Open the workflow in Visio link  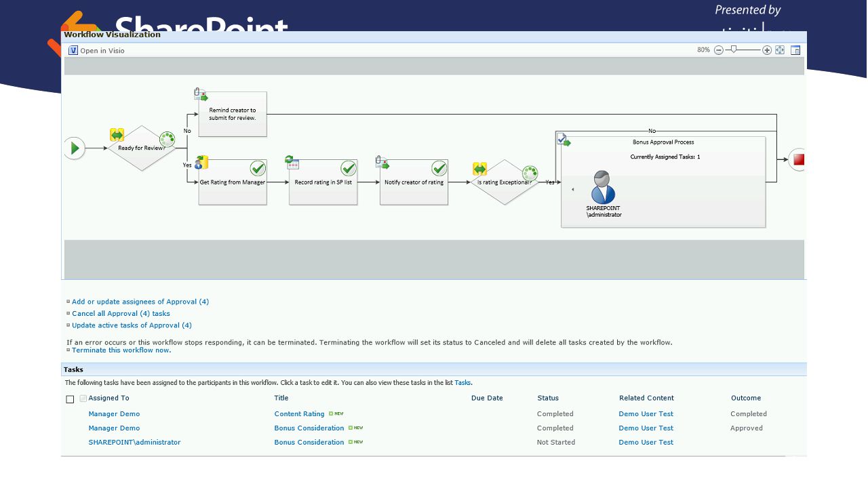(102, 51)
